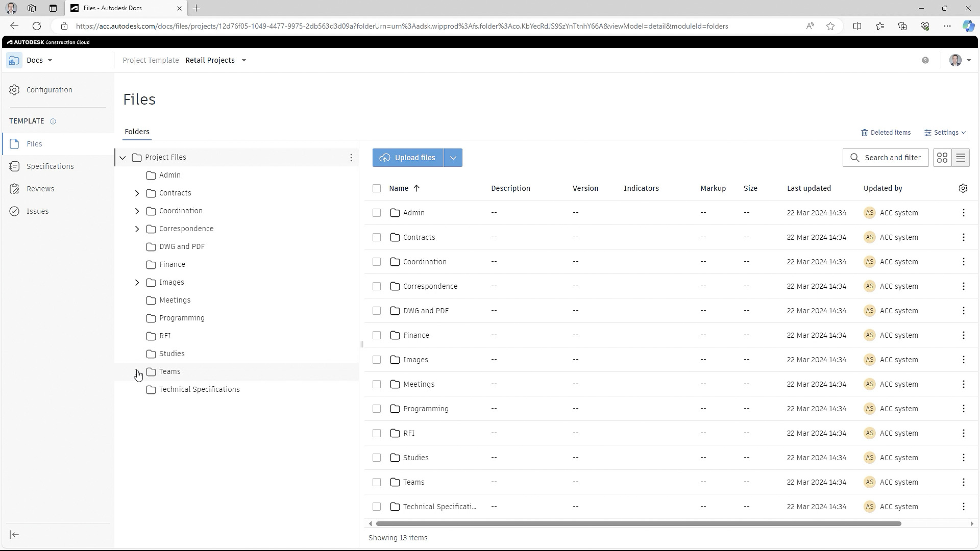Image resolution: width=980 pixels, height=551 pixels.
Task: Tick the Meetings folder checkbox
Action: [x=377, y=384]
